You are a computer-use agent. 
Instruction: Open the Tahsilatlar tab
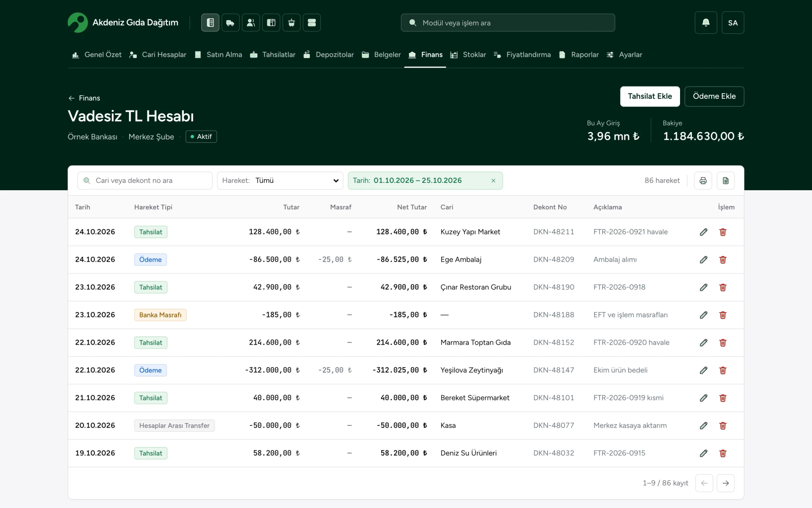click(273, 55)
